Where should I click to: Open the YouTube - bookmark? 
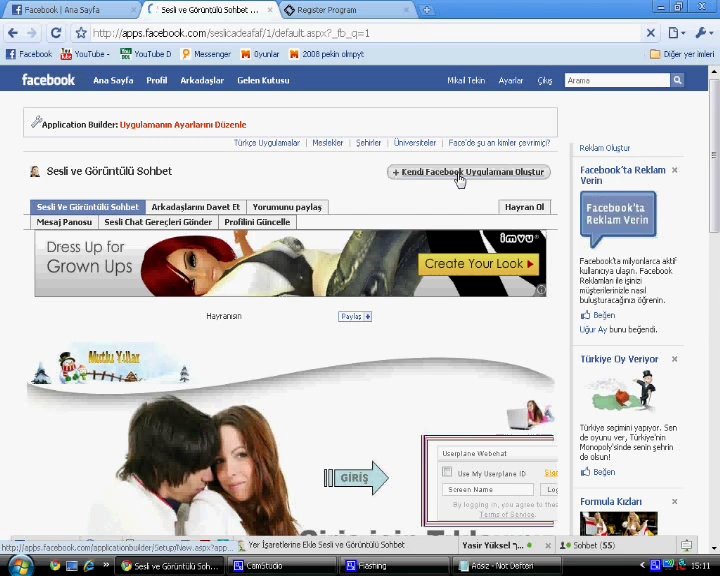[x=85, y=54]
